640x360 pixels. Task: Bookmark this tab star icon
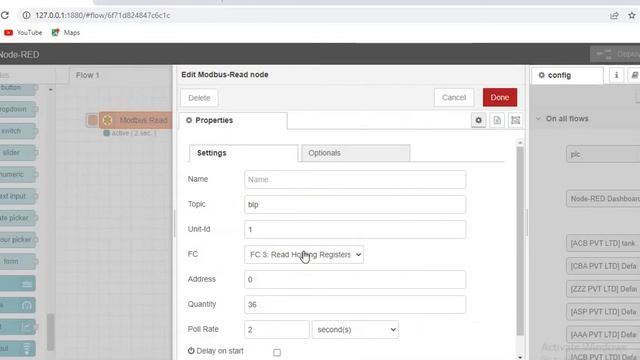[632, 16]
